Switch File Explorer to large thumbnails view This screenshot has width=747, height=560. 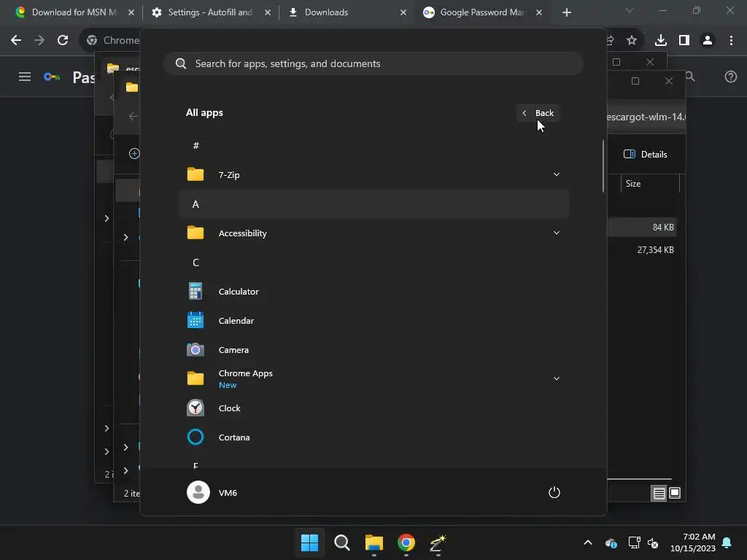point(675,493)
